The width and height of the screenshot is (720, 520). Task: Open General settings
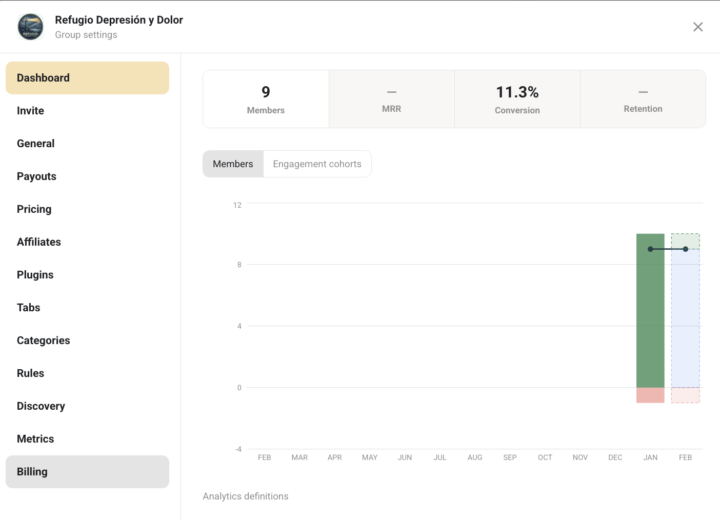[36, 144]
